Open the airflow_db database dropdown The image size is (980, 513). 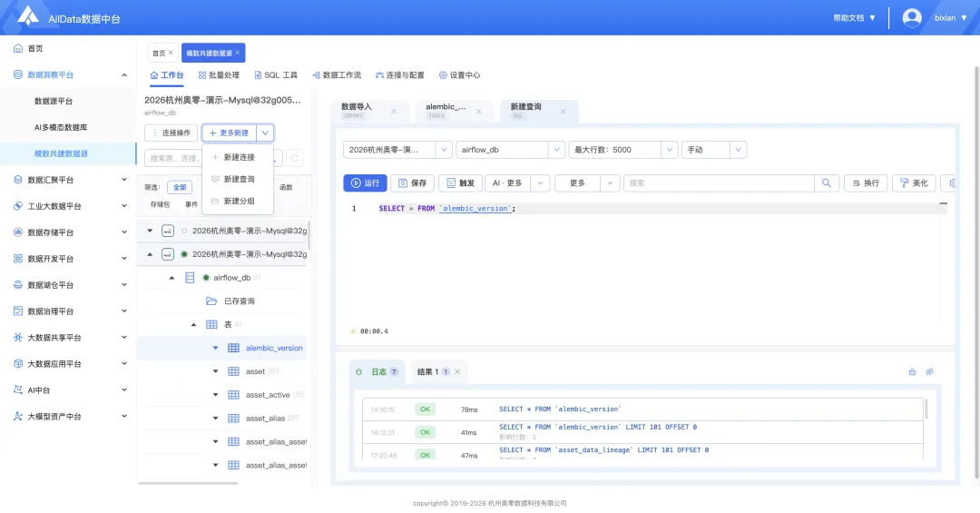pos(509,150)
